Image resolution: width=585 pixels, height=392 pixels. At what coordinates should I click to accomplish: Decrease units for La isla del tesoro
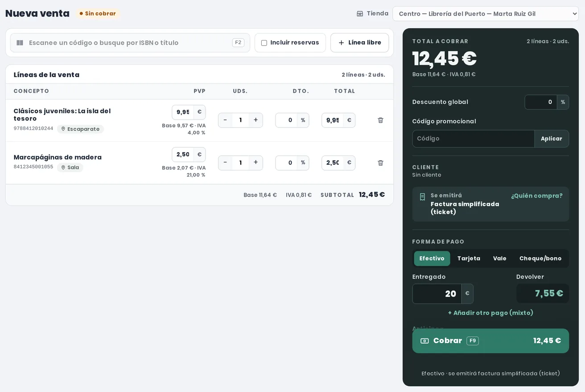[x=225, y=120]
